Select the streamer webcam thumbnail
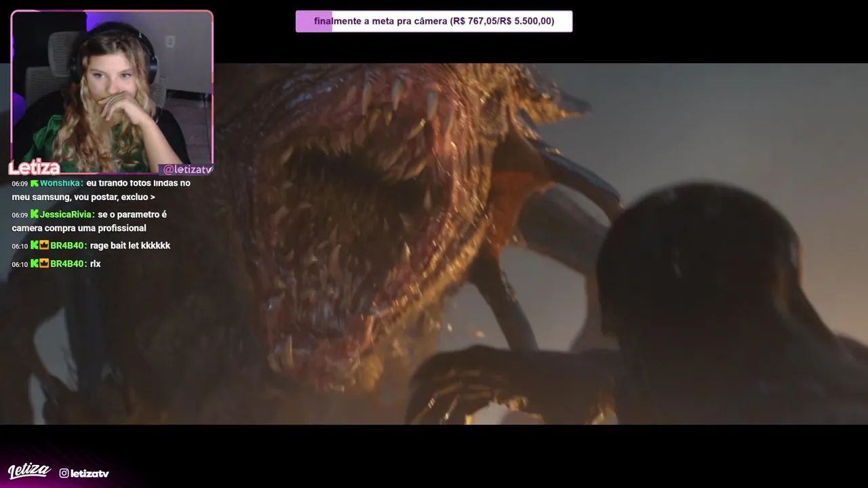The height and width of the screenshot is (488, 868). [x=112, y=92]
